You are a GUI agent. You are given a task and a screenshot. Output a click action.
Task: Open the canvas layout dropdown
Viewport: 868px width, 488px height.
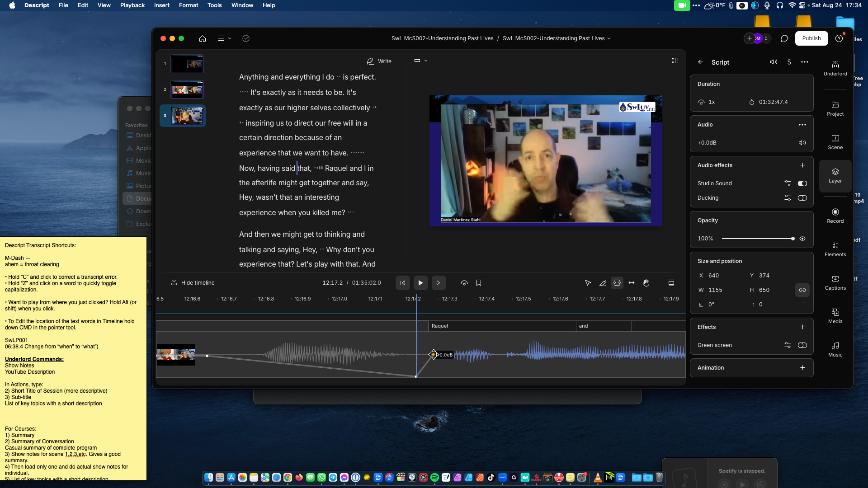[420, 61]
